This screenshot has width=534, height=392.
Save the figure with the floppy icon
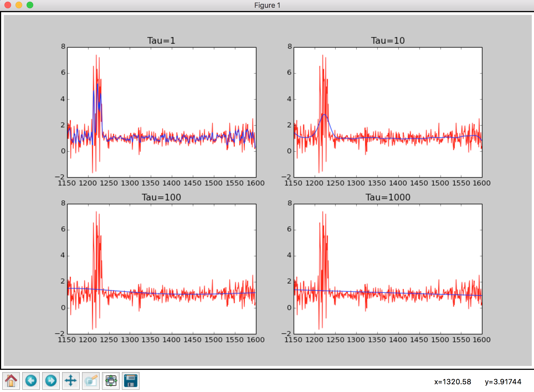coord(131,381)
